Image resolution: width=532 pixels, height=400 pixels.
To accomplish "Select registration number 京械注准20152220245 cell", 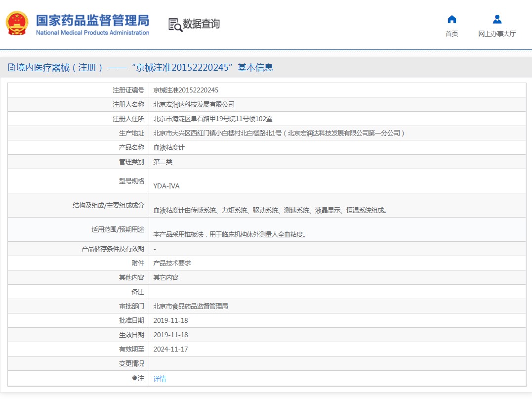I will pos(186,90).
